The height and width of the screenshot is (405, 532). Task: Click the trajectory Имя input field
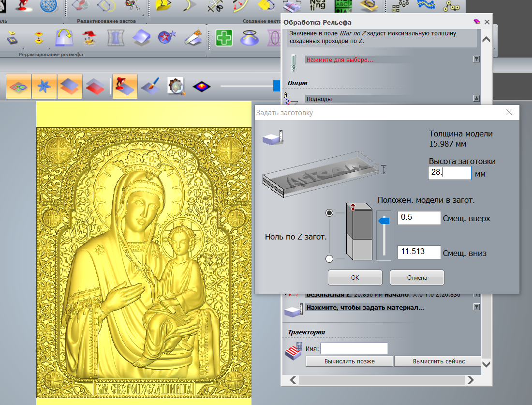(x=354, y=348)
